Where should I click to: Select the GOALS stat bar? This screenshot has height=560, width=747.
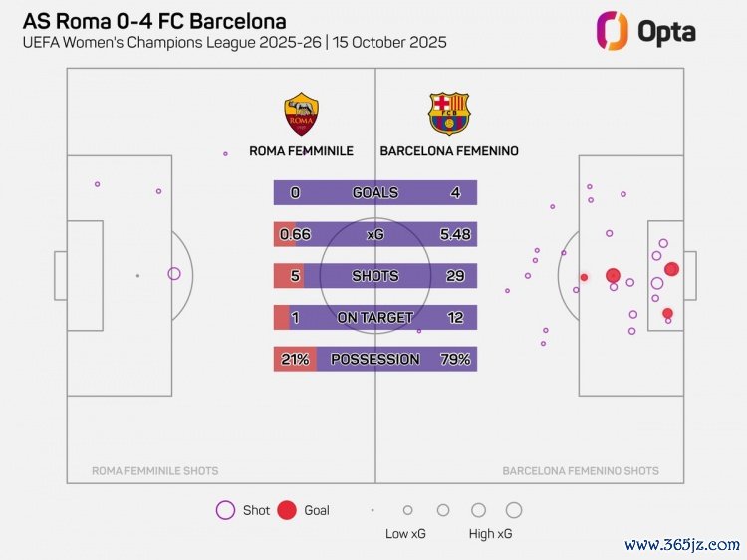[375, 192]
